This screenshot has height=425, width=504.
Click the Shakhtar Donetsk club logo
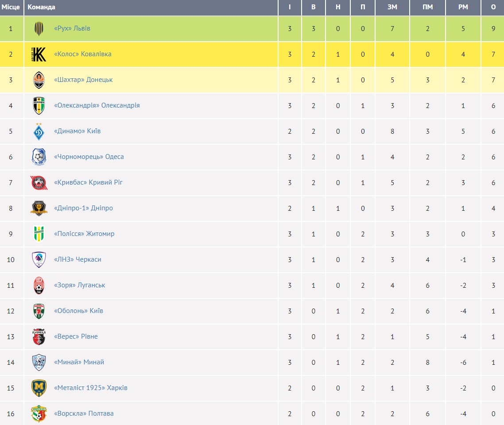(x=39, y=80)
